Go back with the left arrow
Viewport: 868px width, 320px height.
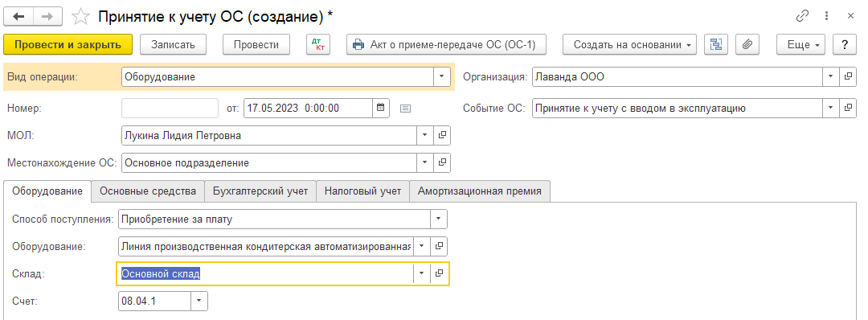click(x=18, y=17)
